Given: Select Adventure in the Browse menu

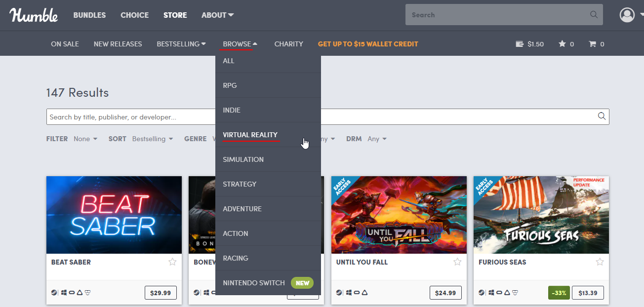Looking at the screenshot, I should (268, 209).
